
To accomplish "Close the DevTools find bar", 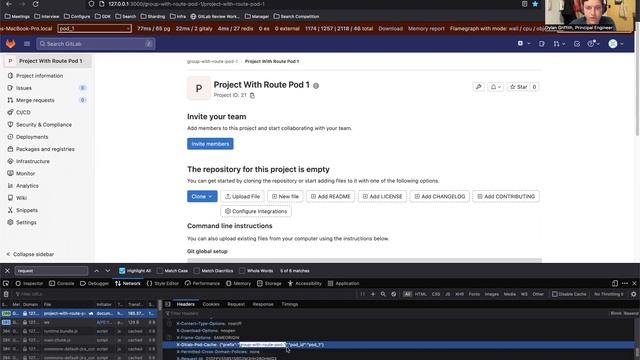I will (x=7, y=271).
